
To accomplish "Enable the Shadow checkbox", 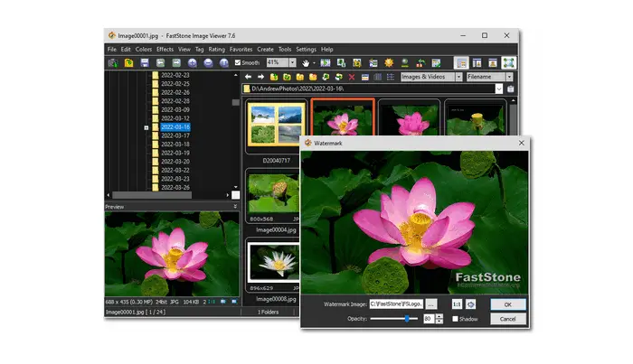I will click(456, 319).
